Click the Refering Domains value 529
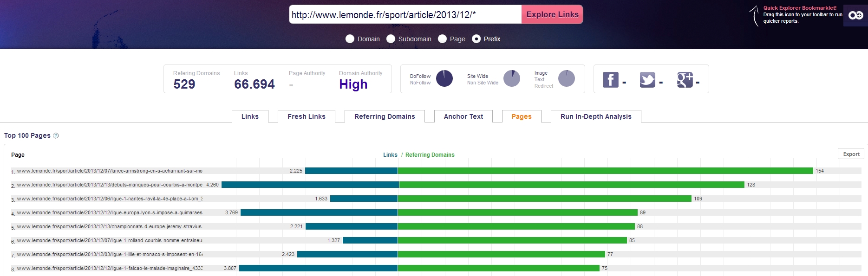The width and height of the screenshot is (868, 276). click(184, 84)
